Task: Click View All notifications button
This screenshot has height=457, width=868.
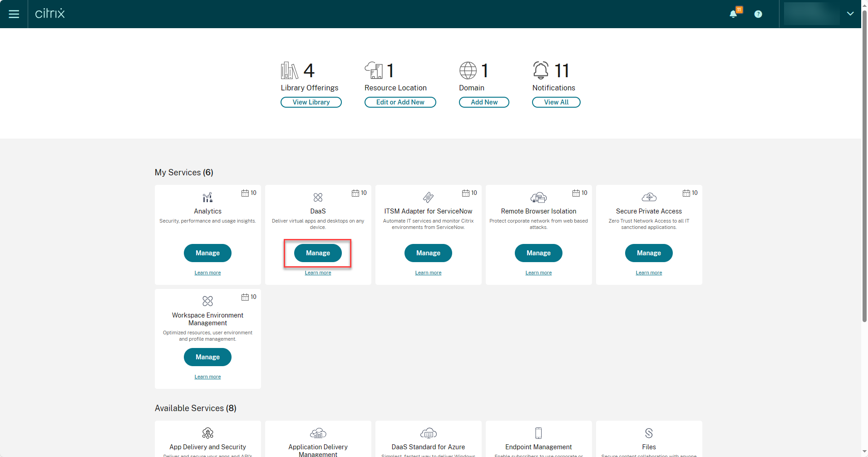Action: [x=556, y=102]
